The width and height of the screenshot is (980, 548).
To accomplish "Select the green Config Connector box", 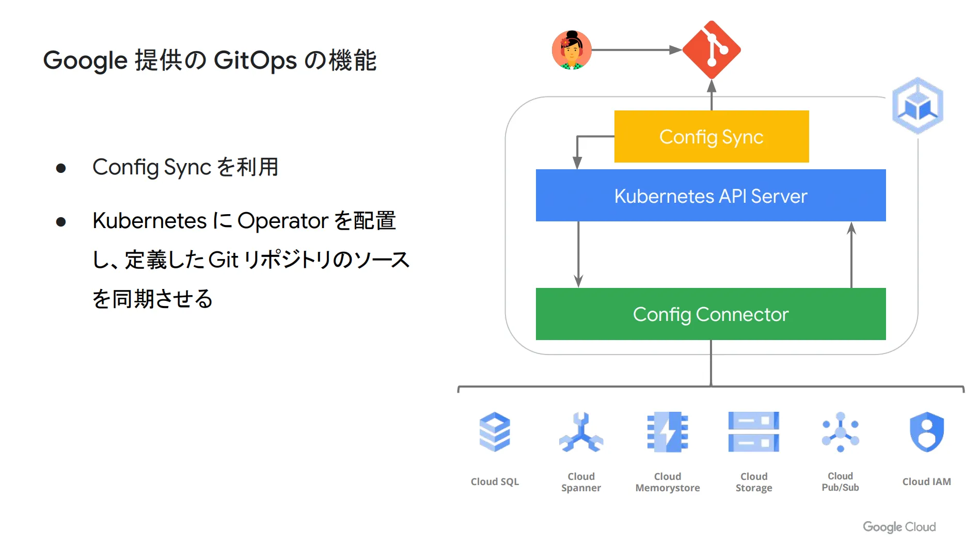I will [x=711, y=314].
